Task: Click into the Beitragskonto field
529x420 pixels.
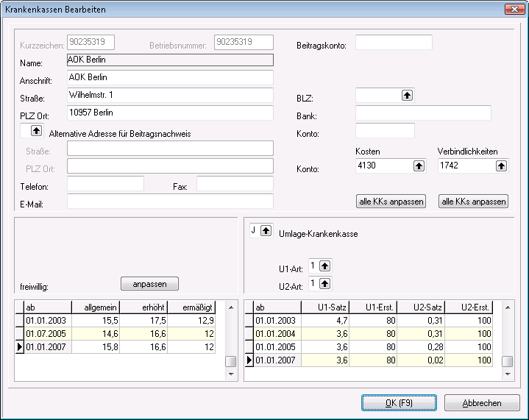Action: [394, 43]
